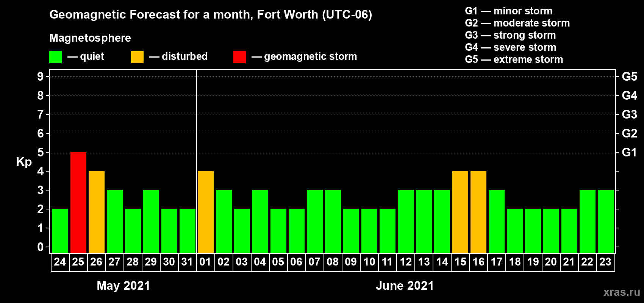The height and width of the screenshot is (303, 644).
Task: Click the date label 22
Action: pos(587,262)
